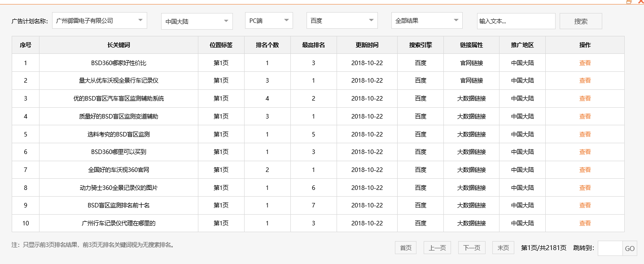The height and width of the screenshot is (264, 644).
Task: Open the 百度 search engine dropdown
Action: coord(342,20)
